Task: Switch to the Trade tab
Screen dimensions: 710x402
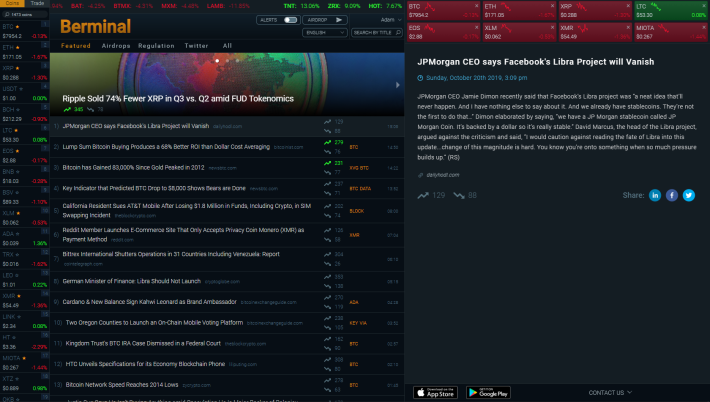Action: (37, 3)
